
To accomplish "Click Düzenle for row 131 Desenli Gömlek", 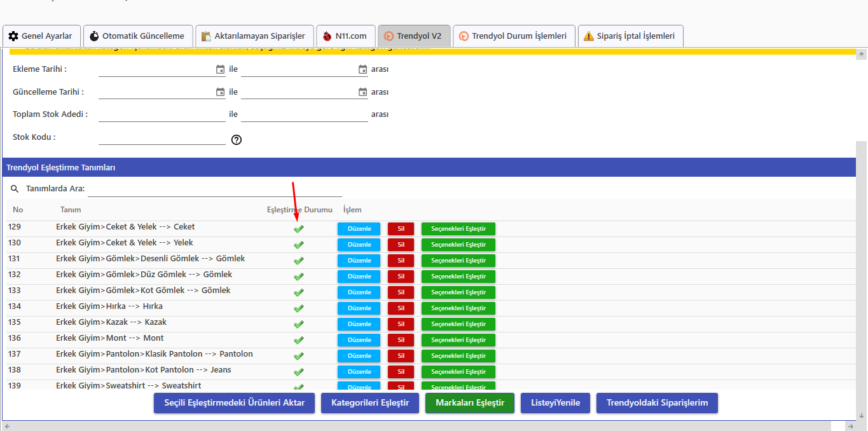I will (359, 261).
